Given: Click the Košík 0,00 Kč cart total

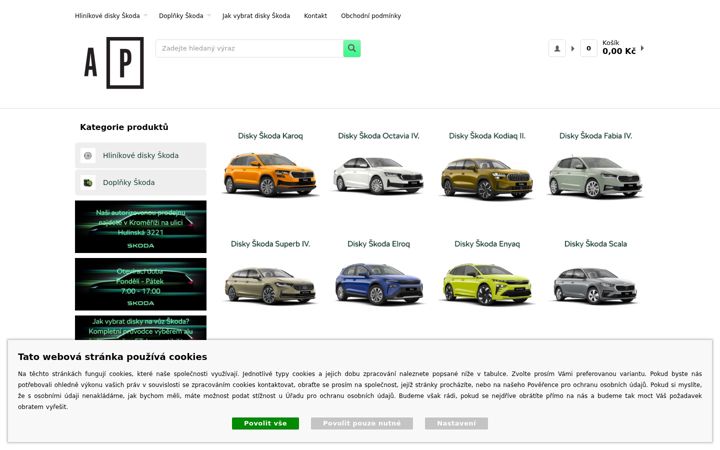Looking at the screenshot, I should (x=619, y=48).
